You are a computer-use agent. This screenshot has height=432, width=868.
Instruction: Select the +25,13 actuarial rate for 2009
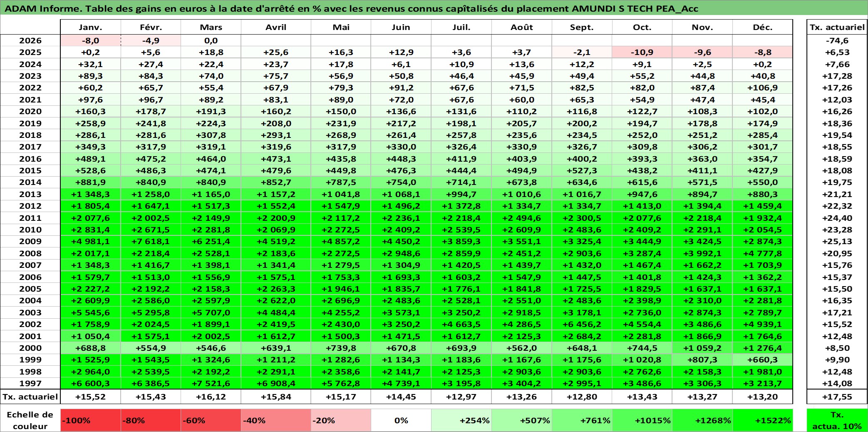tap(837, 241)
